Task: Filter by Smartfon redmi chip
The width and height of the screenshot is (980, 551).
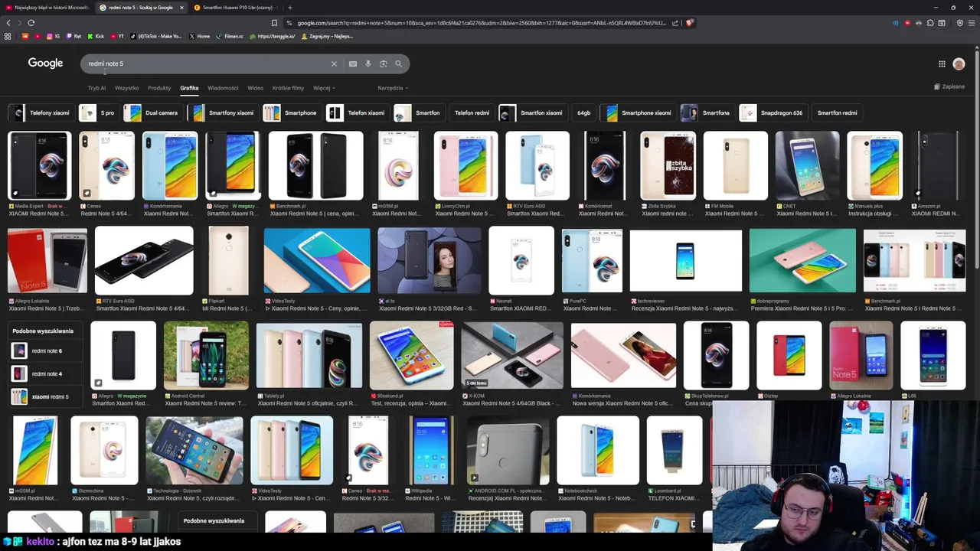Action: click(837, 113)
